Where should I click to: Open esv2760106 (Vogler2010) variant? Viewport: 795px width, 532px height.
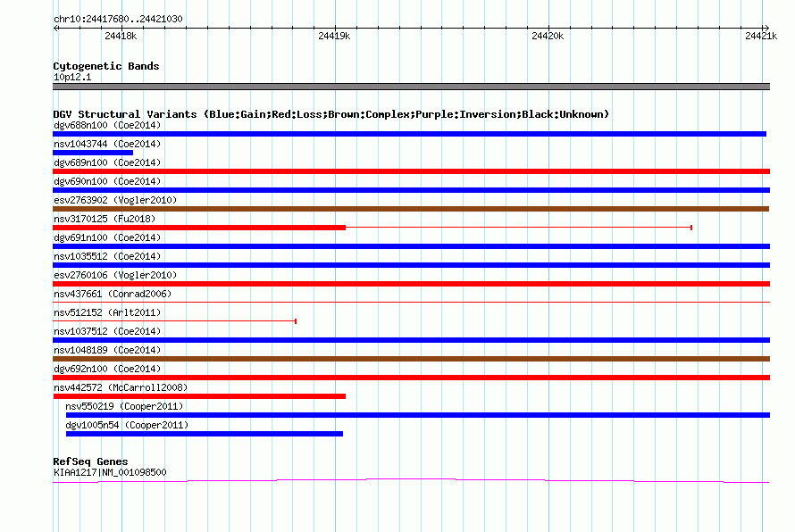coord(115,275)
